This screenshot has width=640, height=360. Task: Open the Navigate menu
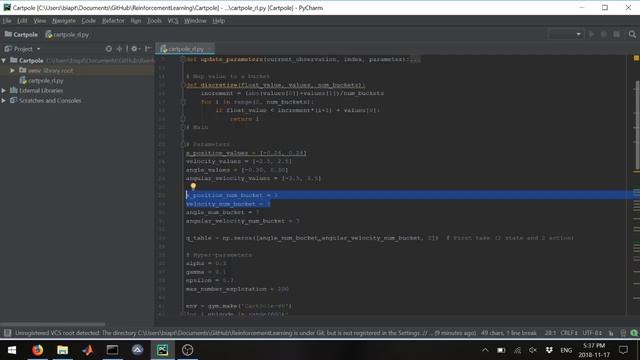64,20
